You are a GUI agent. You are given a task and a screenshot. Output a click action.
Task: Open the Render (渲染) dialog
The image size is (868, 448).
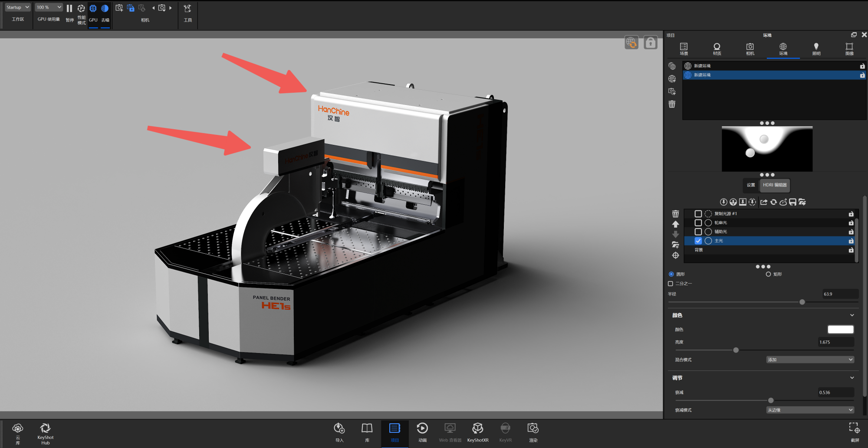pyautogui.click(x=533, y=432)
